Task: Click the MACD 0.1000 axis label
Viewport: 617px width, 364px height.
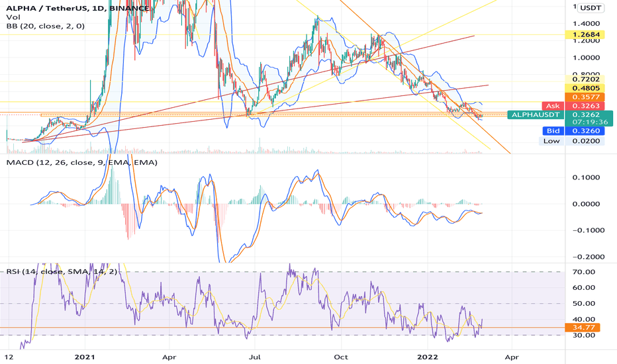Action: pyautogui.click(x=586, y=177)
